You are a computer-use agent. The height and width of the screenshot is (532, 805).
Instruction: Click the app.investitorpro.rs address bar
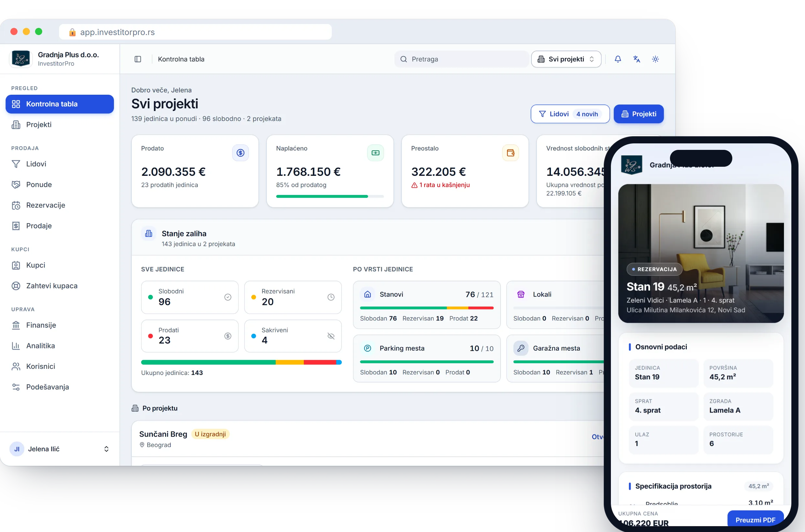click(195, 32)
